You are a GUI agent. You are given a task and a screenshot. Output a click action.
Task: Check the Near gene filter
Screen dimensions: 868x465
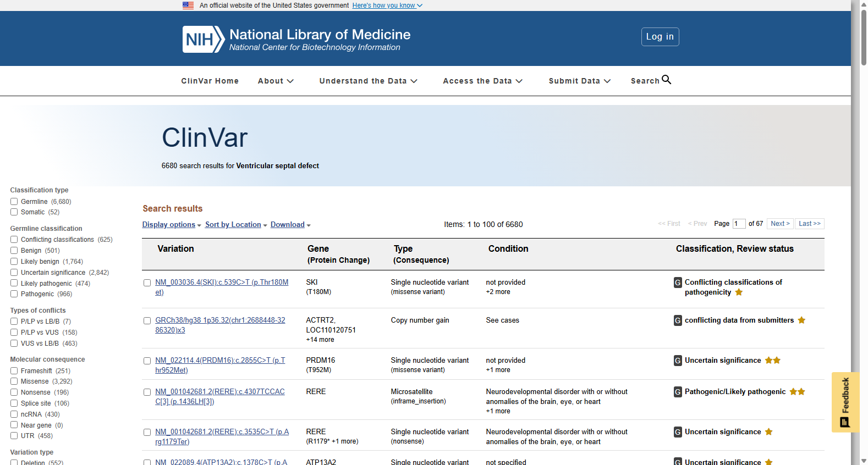pos(14,425)
